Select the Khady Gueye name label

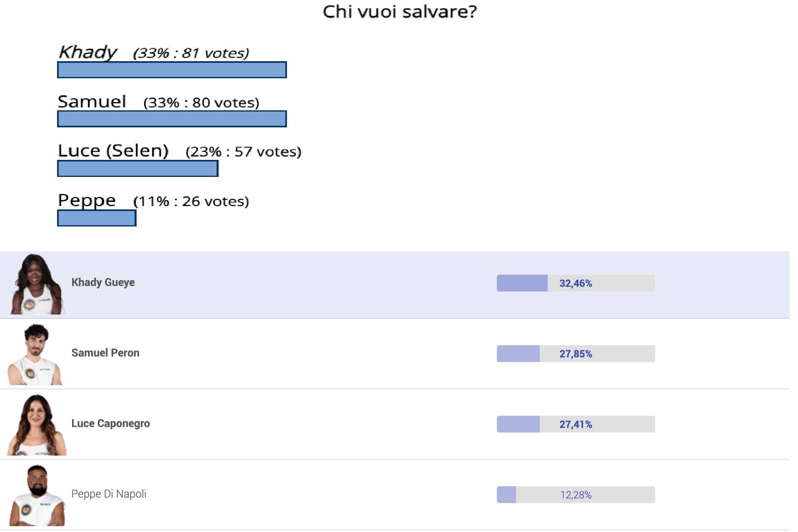coord(103,282)
